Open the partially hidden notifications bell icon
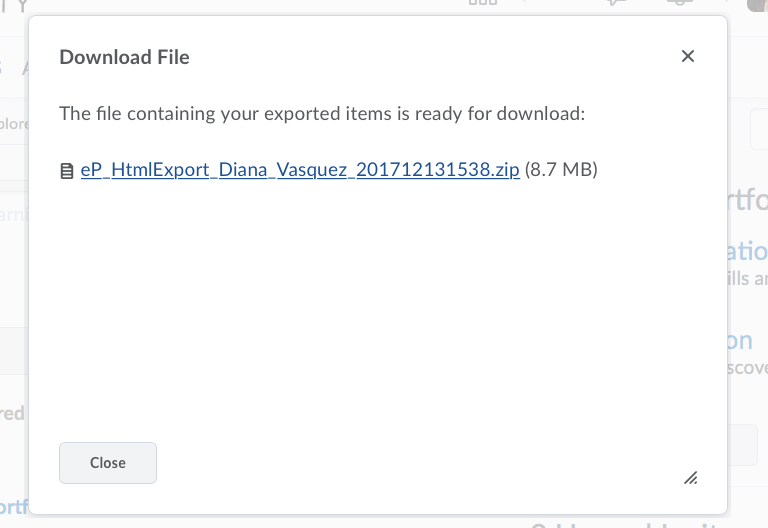Screen dimensions: 768x528 point(679,2)
